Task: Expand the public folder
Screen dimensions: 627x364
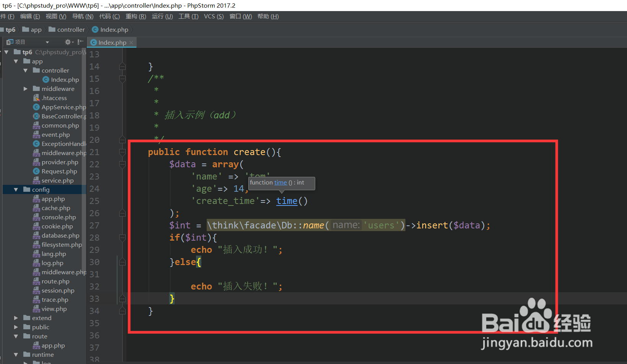Action: (x=16, y=327)
